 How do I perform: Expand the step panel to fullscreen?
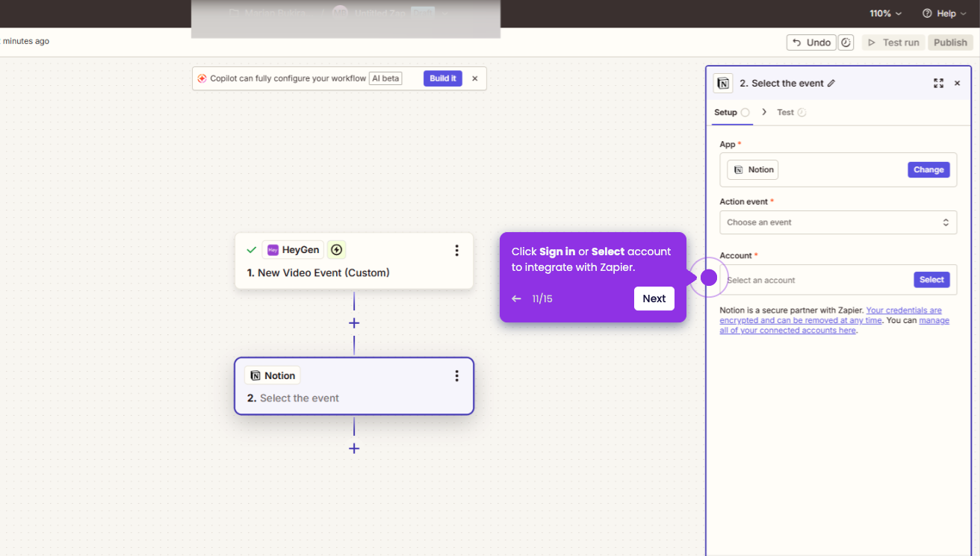939,84
